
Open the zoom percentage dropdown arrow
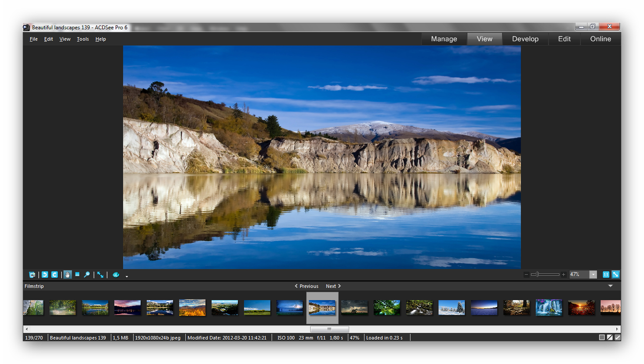pyautogui.click(x=593, y=275)
